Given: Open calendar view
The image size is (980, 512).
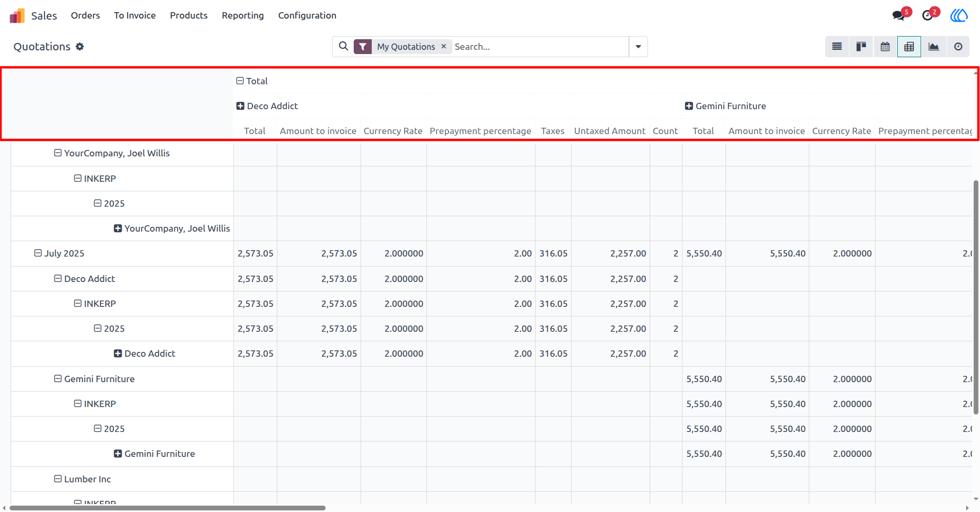Looking at the screenshot, I should pyautogui.click(x=885, y=47).
